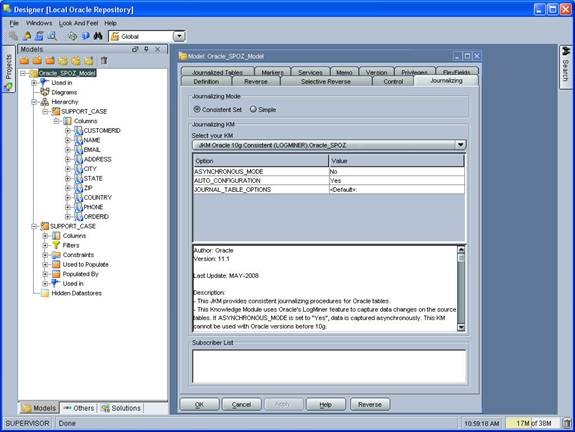
Task: Switch to the Markers tab
Action: [272, 72]
